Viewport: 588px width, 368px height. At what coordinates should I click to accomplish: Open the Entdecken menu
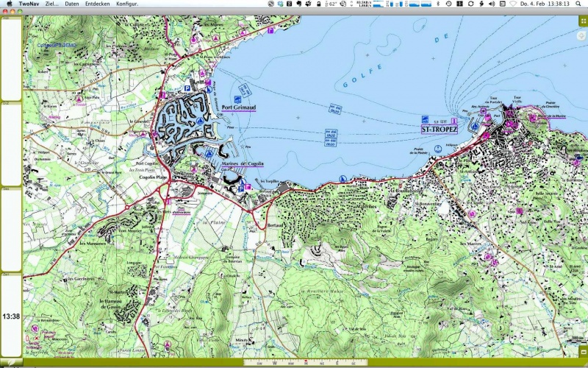tap(98, 4)
